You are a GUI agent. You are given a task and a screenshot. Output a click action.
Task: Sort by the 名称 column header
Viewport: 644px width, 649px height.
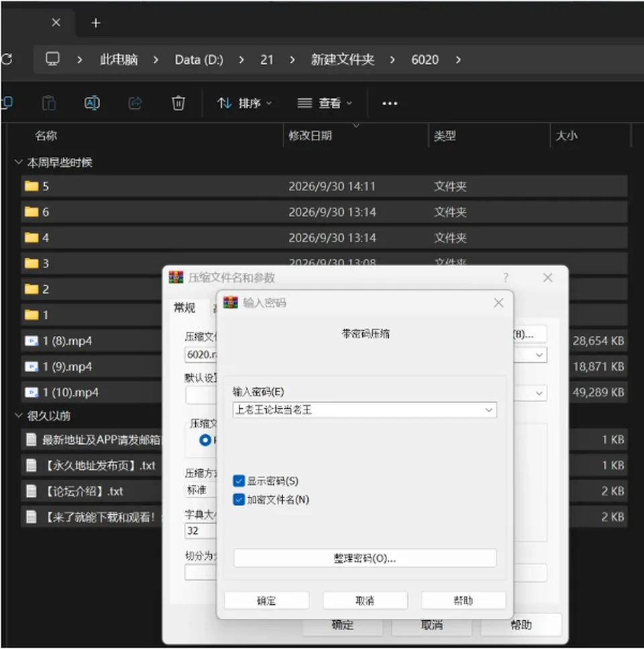(x=46, y=135)
